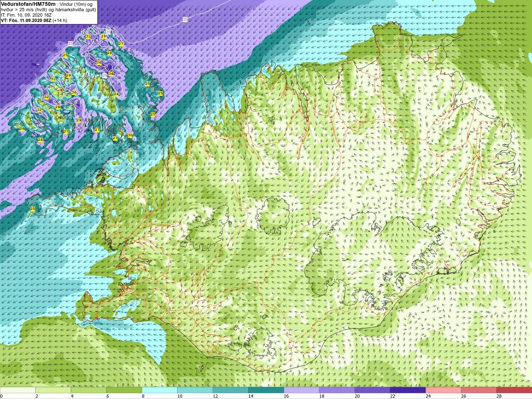The image size is (532, 399).
Task: Pick the 24–26 m/s pink legend swatch
Action: [443, 390]
